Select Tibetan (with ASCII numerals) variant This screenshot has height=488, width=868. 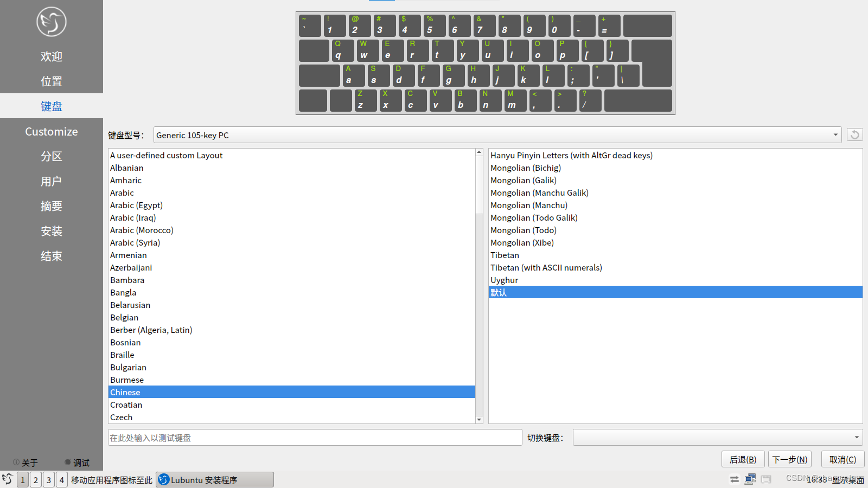[x=675, y=268]
